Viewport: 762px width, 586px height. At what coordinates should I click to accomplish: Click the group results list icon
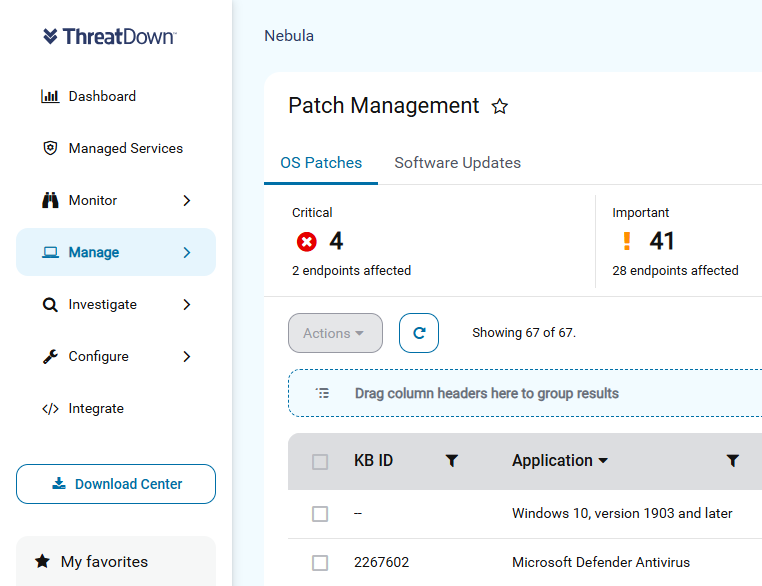click(x=323, y=393)
